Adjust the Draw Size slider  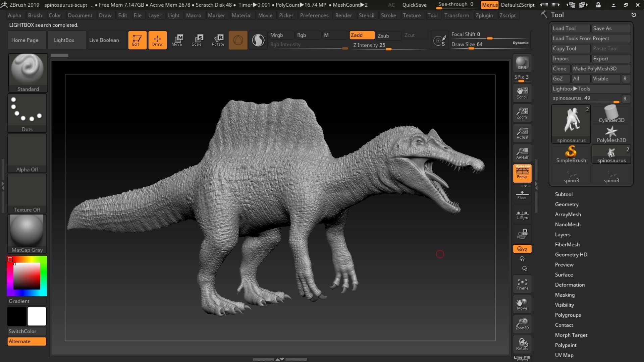[490, 45]
